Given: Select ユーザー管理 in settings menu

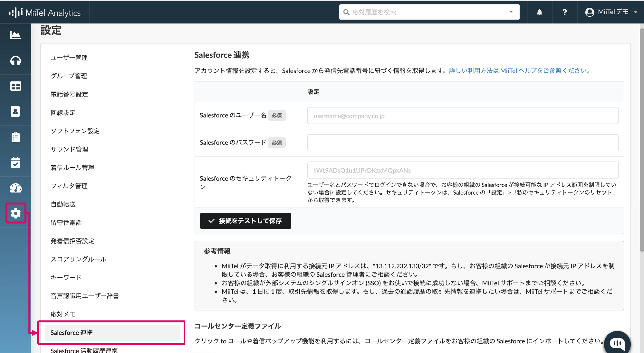Looking at the screenshot, I should click(69, 58).
